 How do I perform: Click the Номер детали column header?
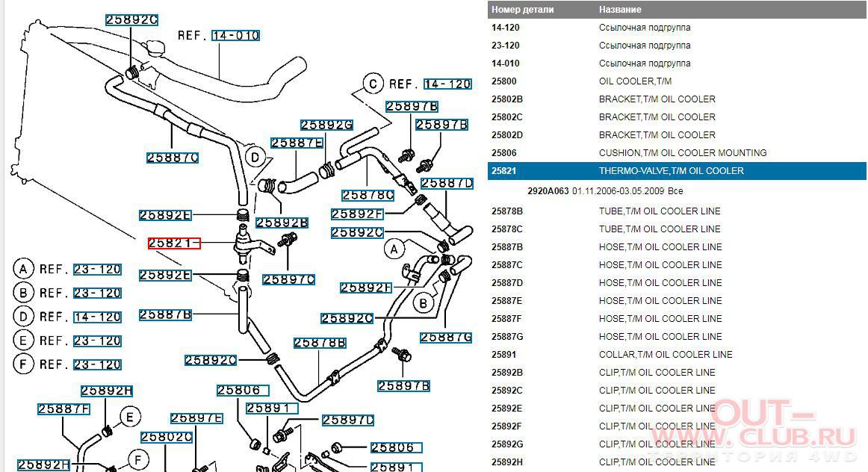(x=523, y=10)
